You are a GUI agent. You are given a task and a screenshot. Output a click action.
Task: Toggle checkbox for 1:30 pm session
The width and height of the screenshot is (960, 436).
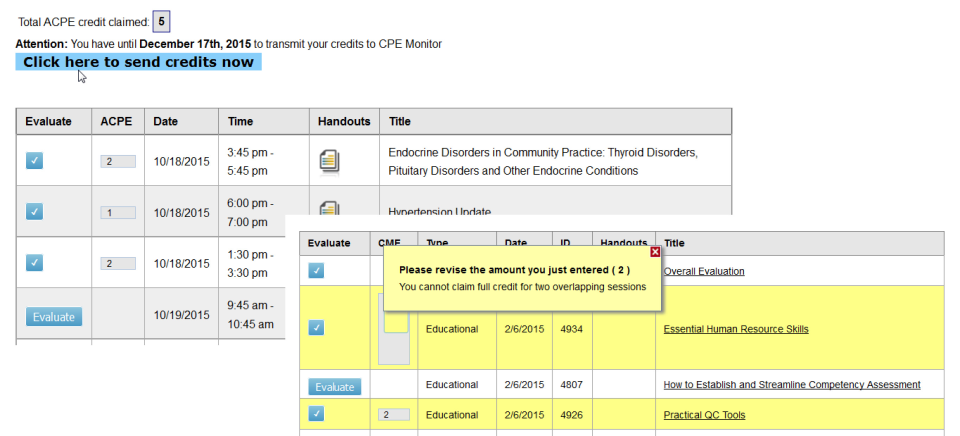(35, 262)
